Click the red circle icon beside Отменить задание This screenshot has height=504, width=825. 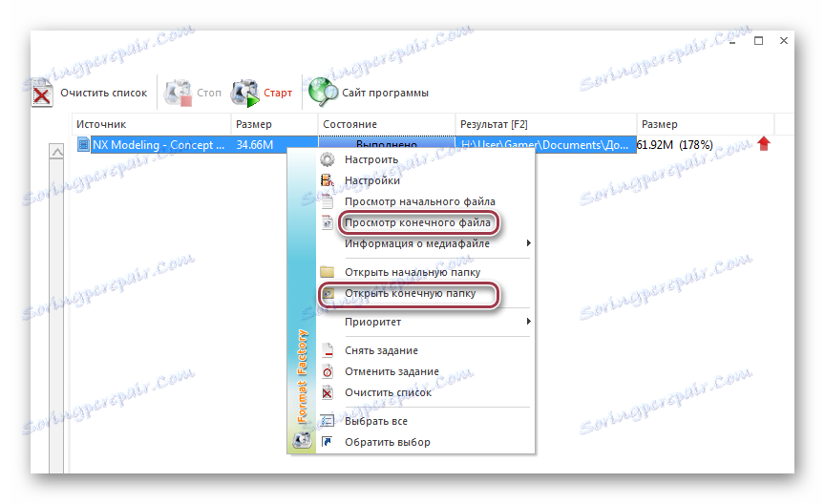328,371
